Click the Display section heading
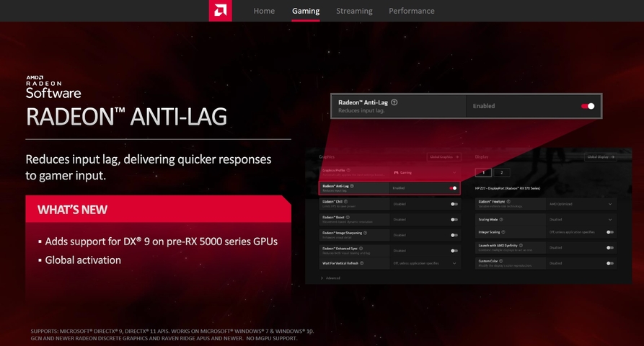Image resolution: width=644 pixels, height=346 pixels. coord(482,157)
